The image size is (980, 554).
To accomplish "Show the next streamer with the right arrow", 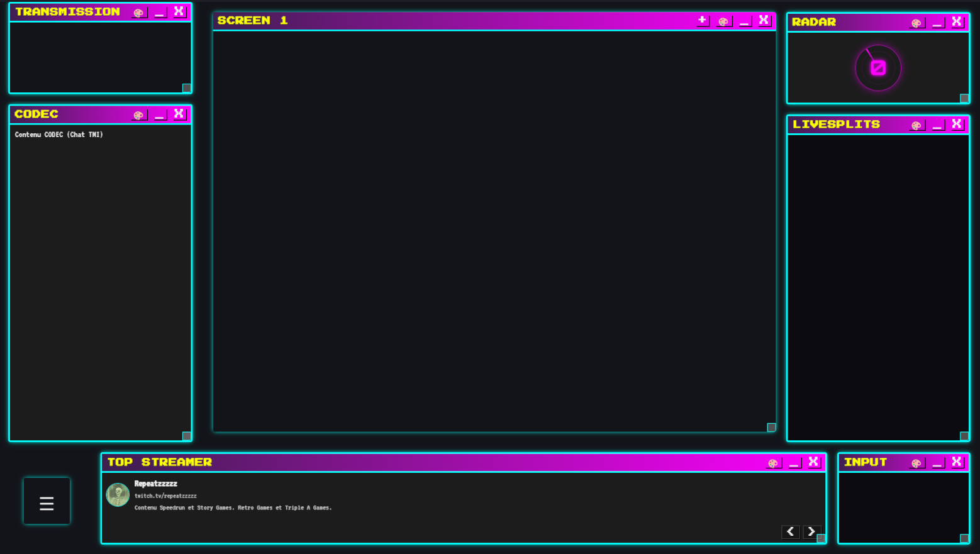I will [811, 531].
